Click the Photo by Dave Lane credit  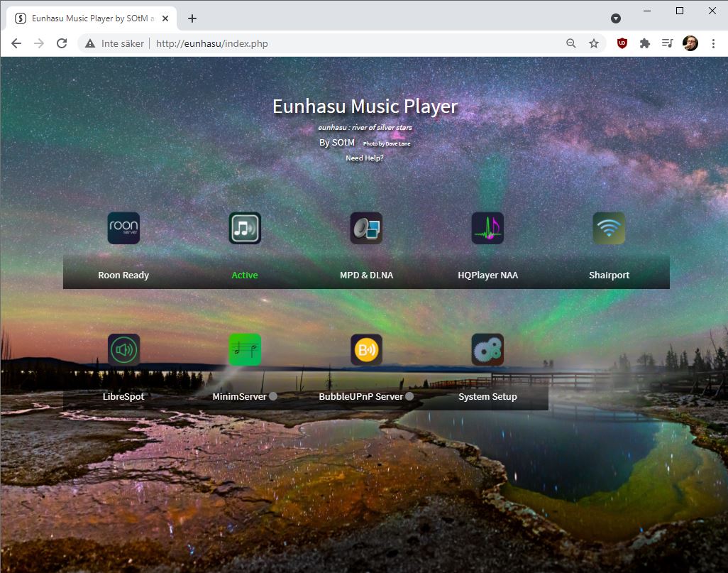(387, 143)
